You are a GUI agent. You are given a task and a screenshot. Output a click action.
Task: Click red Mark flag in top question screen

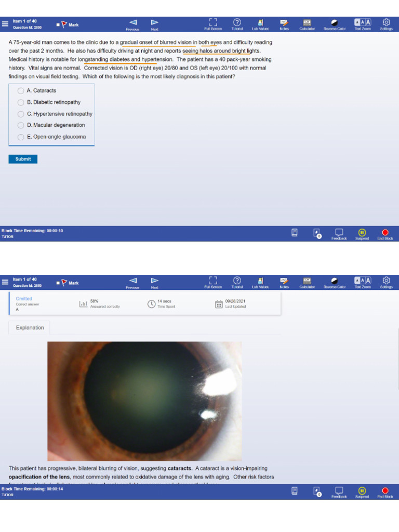(x=64, y=24)
